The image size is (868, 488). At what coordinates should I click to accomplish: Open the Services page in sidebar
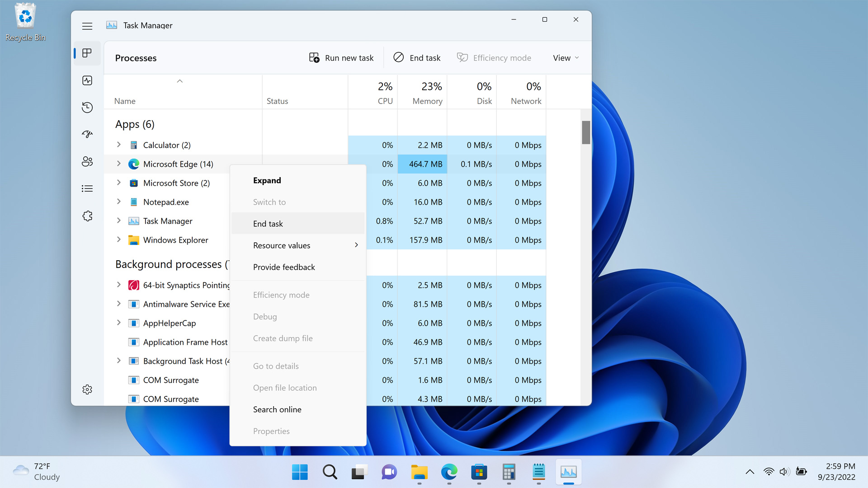tap(87, 216)
